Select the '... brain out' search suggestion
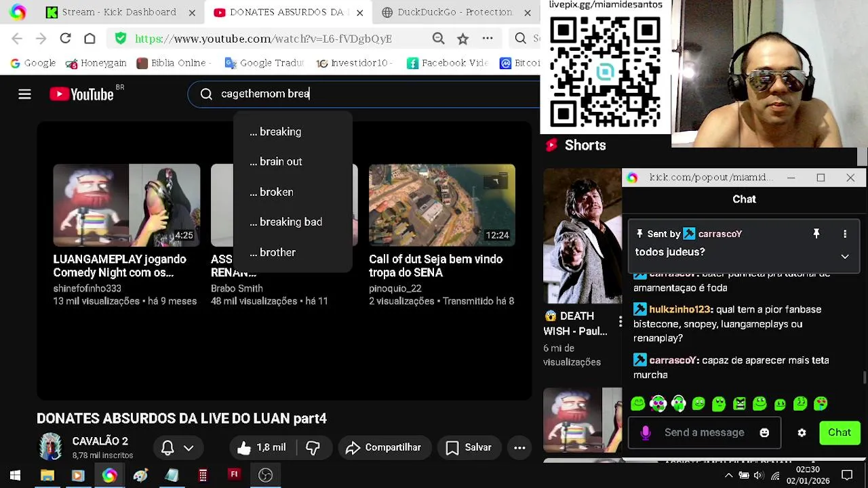This screenshot has height=488, width=868. tap(292, 161)
